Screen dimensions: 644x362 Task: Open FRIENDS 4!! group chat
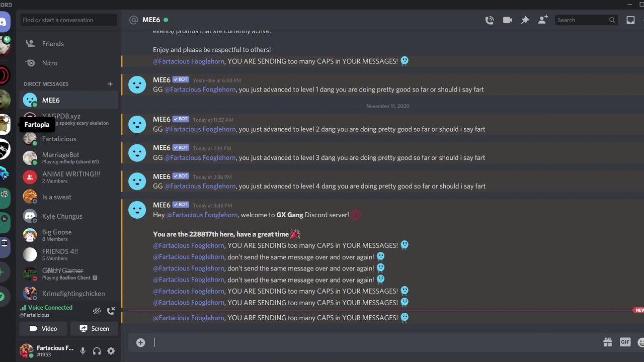click(x=69, y=254)
